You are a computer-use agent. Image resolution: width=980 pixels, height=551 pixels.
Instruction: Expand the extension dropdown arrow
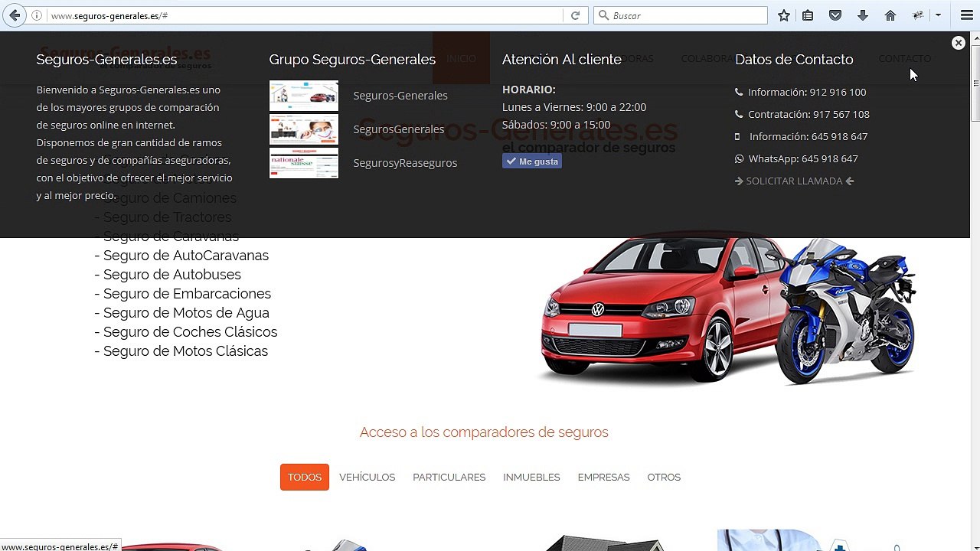938,15
